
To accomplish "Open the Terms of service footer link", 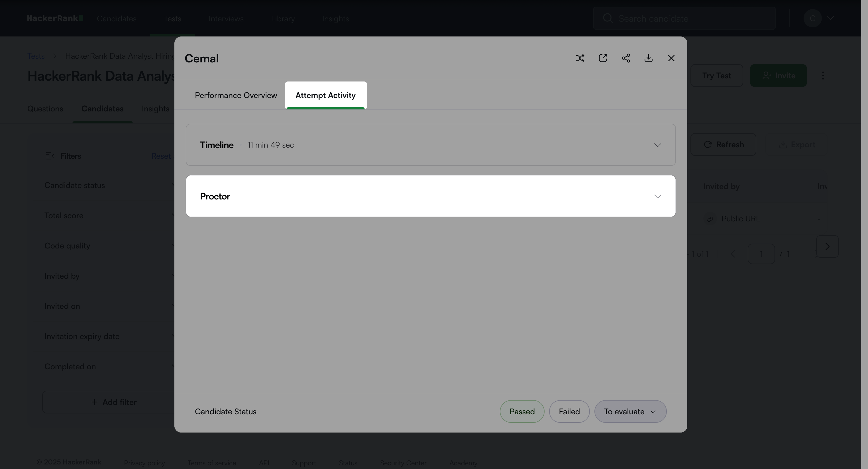I will click(212, 463).
